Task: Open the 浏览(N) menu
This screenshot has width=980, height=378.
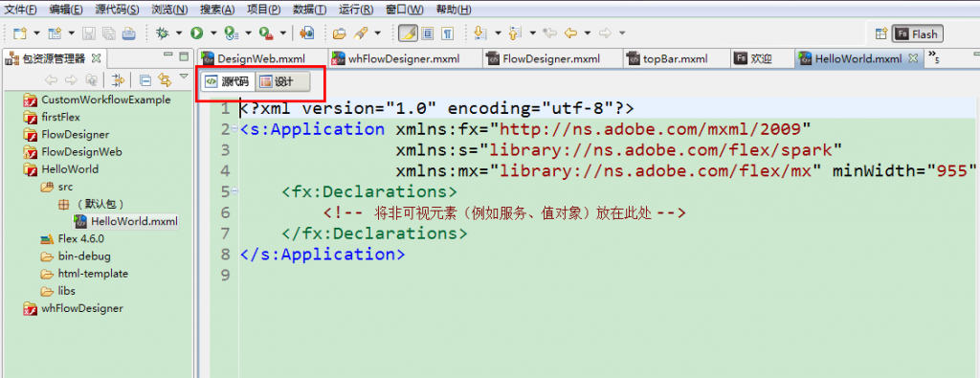Action: (x=169, y=10)
